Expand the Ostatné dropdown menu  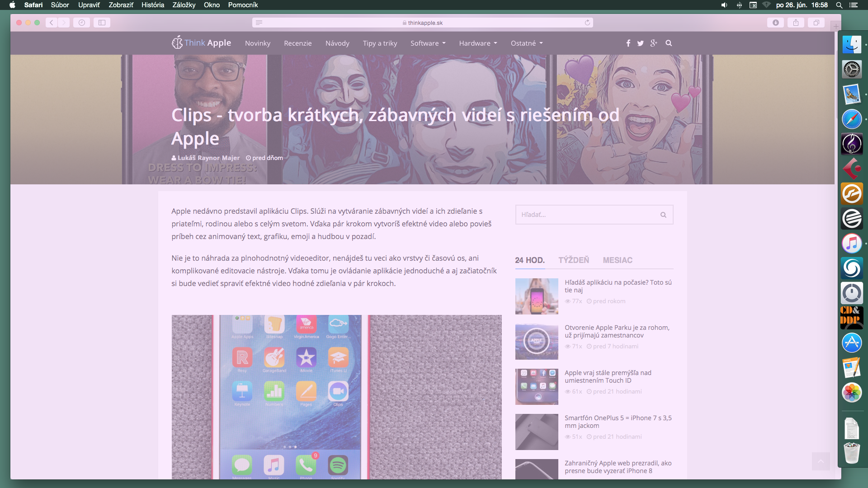527,43
